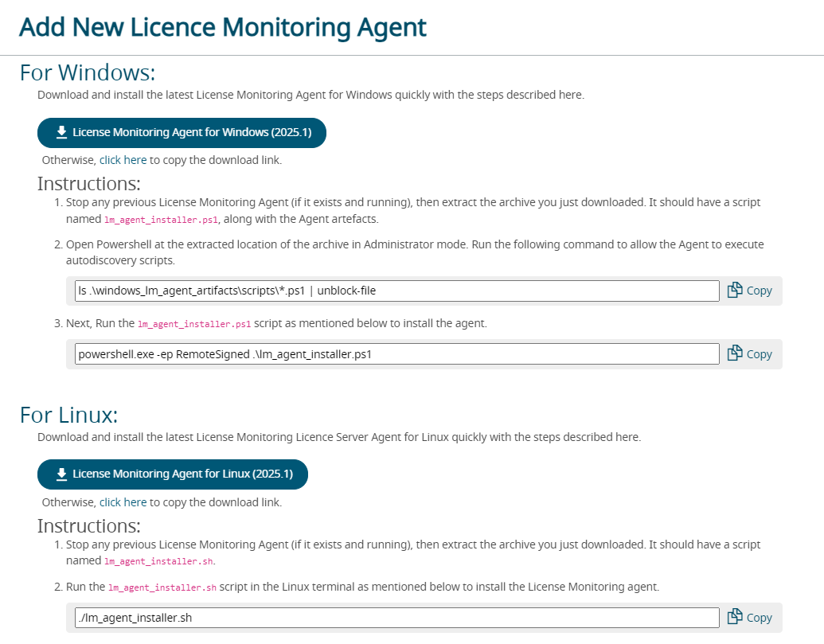824x644 pixels.
Task: Focus the powershell.exe RemoteSigned command field
Action: tap(396, 353)
